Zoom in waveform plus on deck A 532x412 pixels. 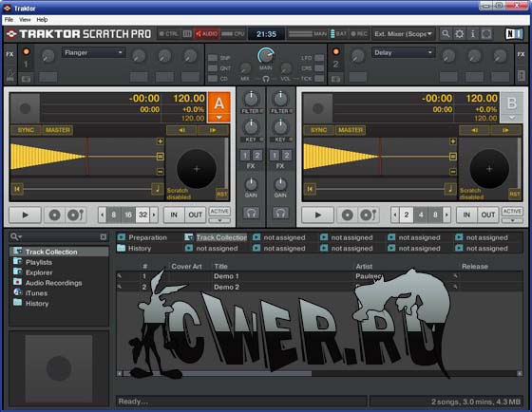[161, 141]
